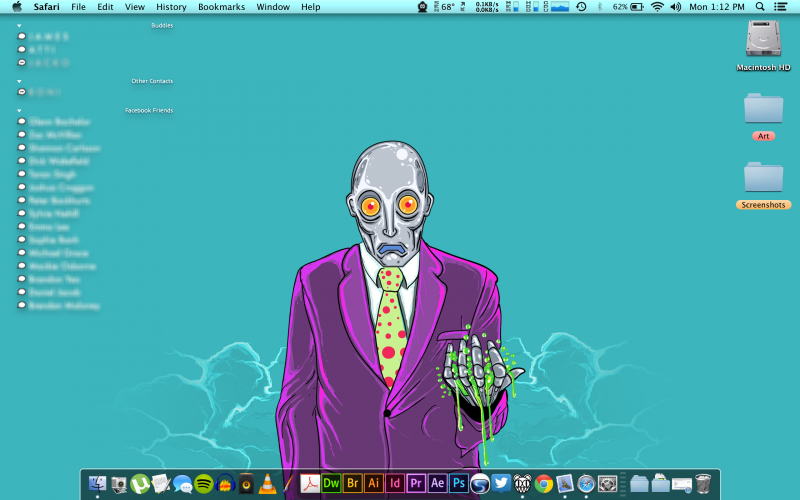Collapse the Buddies group triangle
The width and height of the screenshot is (800, 500).
coord(19,26)
